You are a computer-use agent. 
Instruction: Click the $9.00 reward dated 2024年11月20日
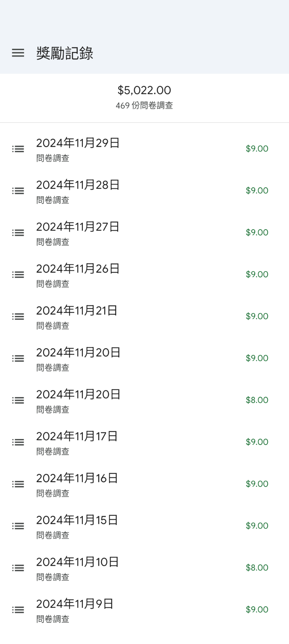pos(257,358)
